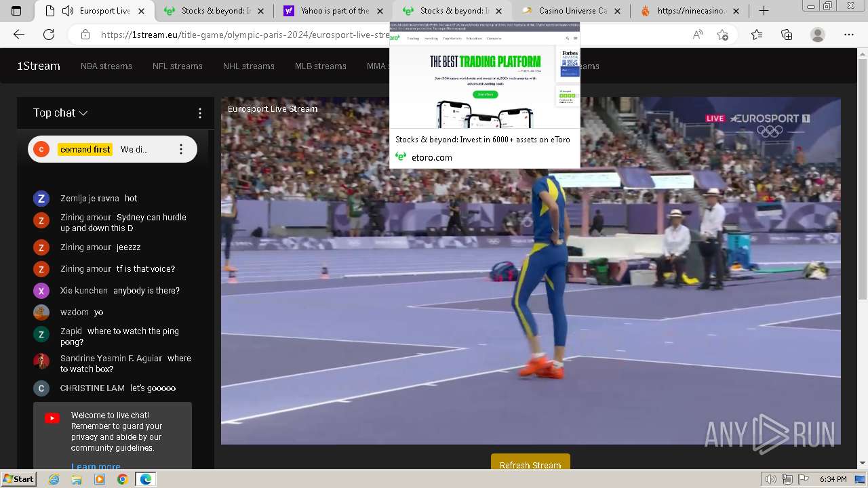Click etoro.com in tab preview
Screen dimensions: 868x488
point(432,157)
